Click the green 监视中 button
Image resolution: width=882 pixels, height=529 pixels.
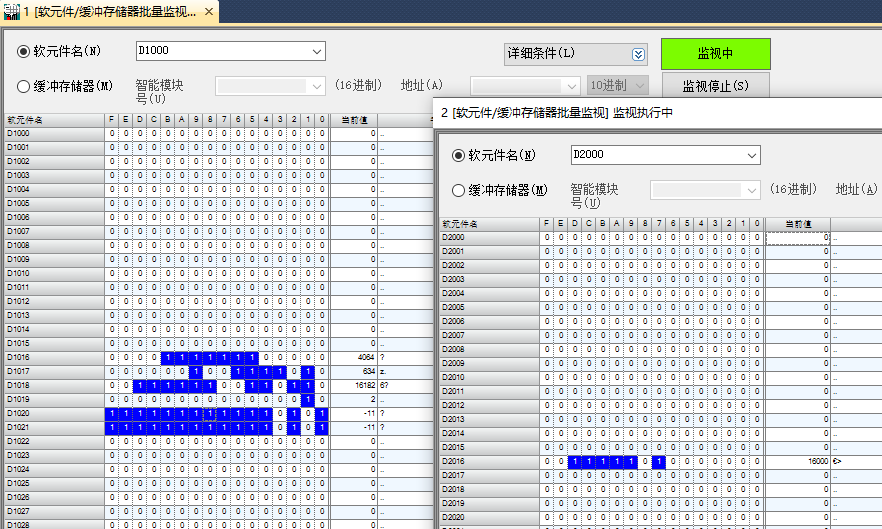point(716,53)
